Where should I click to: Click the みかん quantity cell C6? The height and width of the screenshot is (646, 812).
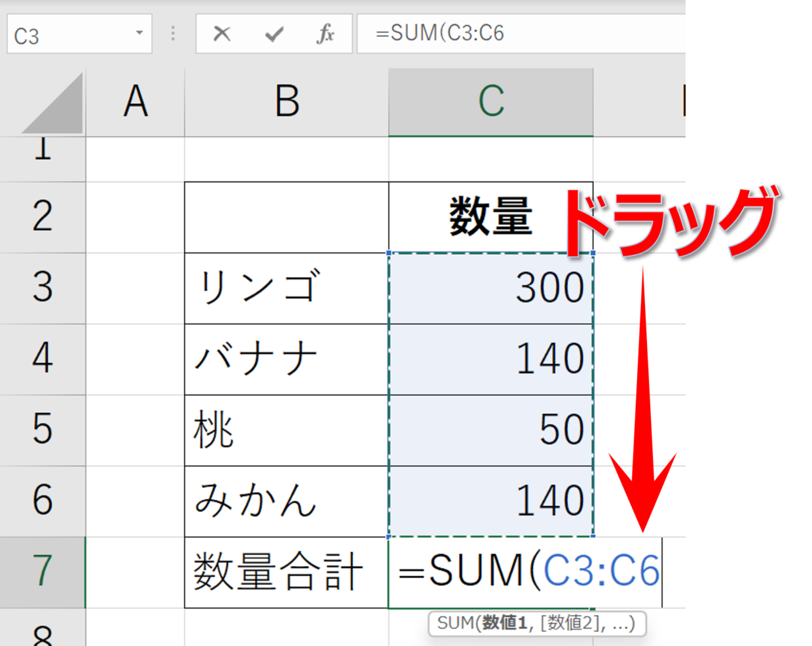point(491,501)
